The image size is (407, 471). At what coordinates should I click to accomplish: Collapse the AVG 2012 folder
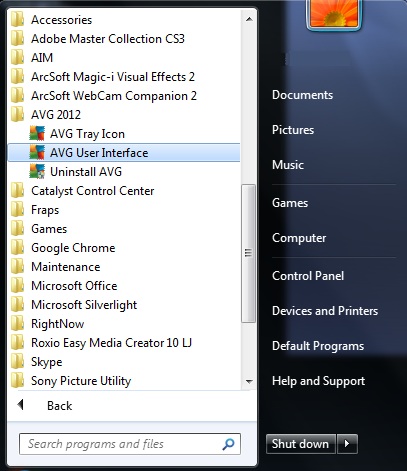(x=124, y=115)
